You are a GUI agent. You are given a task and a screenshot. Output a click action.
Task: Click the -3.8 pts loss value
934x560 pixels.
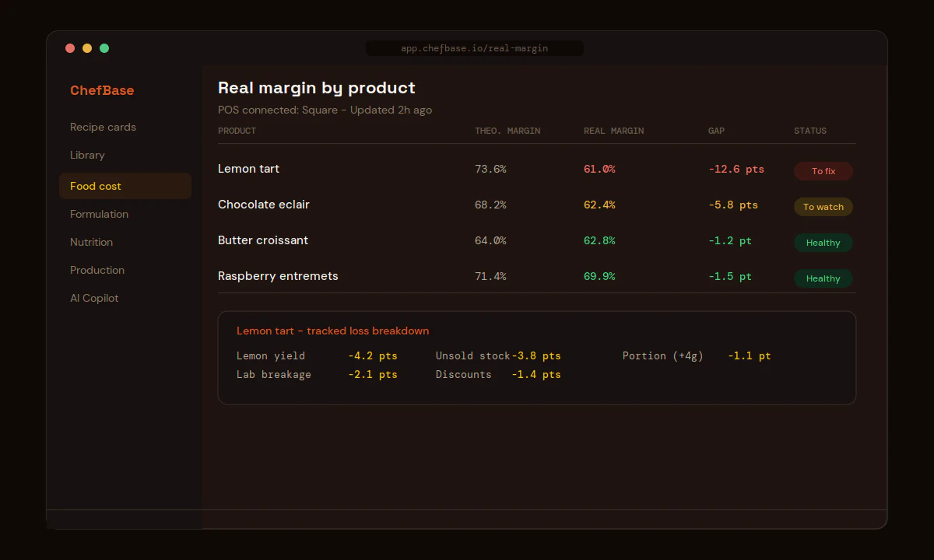pos(536,355)
